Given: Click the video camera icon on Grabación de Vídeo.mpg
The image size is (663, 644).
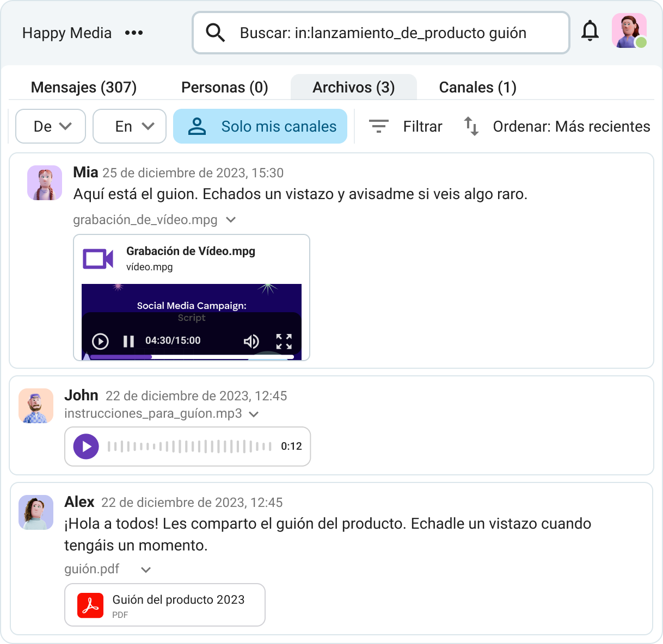Looking at the screenshot, I should (99, 258).
